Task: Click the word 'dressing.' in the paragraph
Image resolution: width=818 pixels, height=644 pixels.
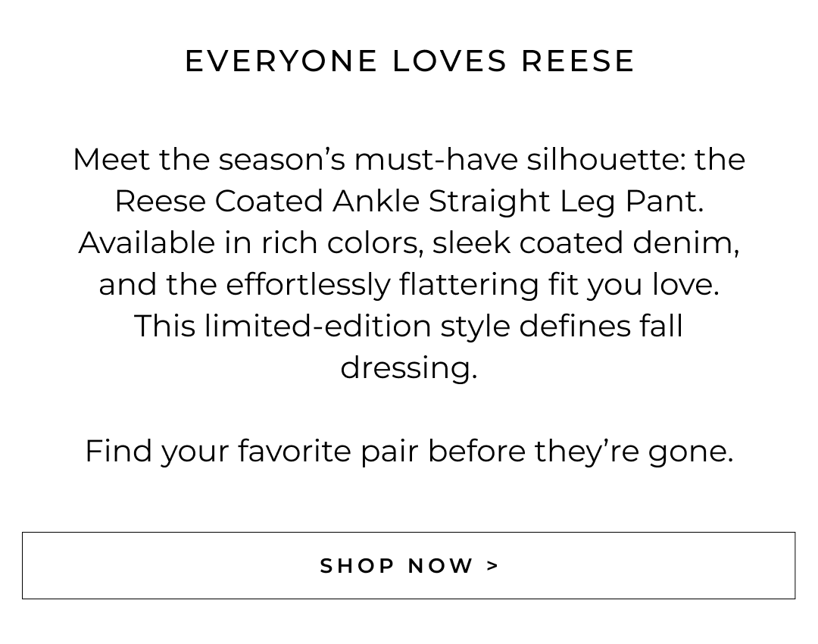Action: tap(409, 368)
